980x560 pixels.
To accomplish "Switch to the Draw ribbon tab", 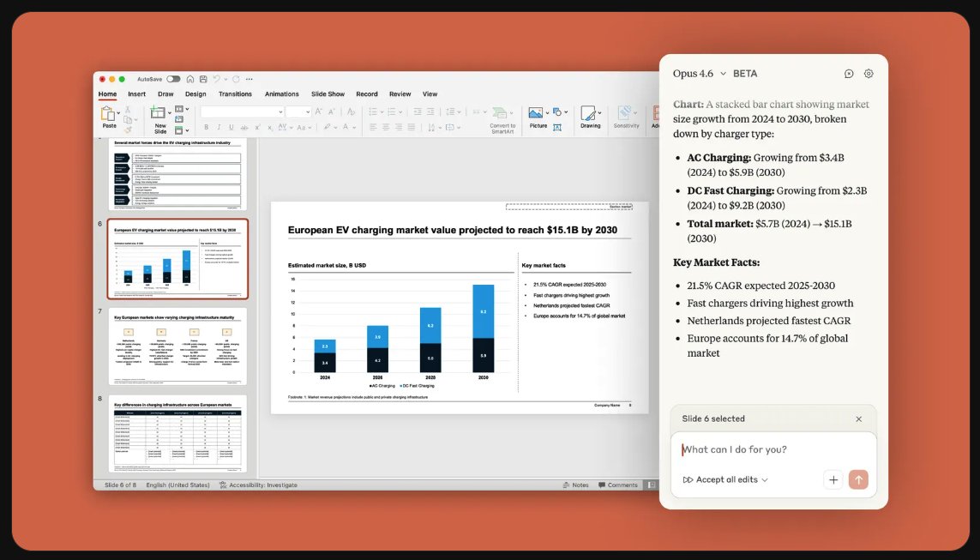I will pos(165,93).
